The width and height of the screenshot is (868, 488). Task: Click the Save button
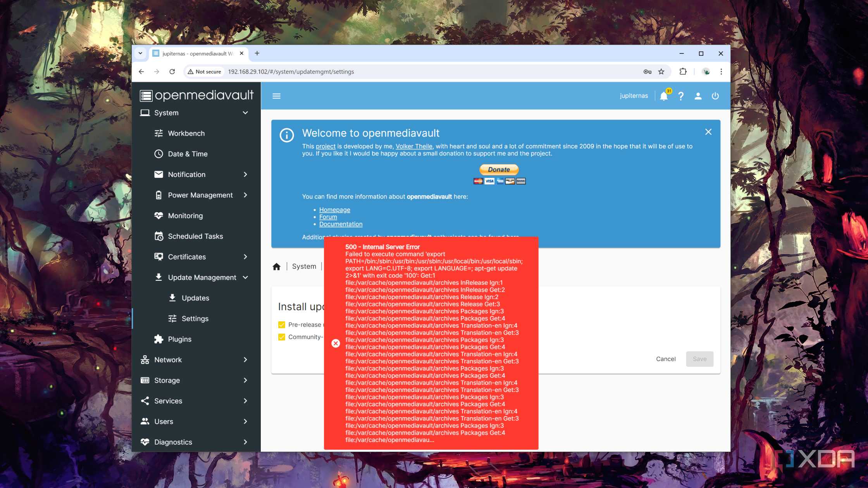point(699,359)
